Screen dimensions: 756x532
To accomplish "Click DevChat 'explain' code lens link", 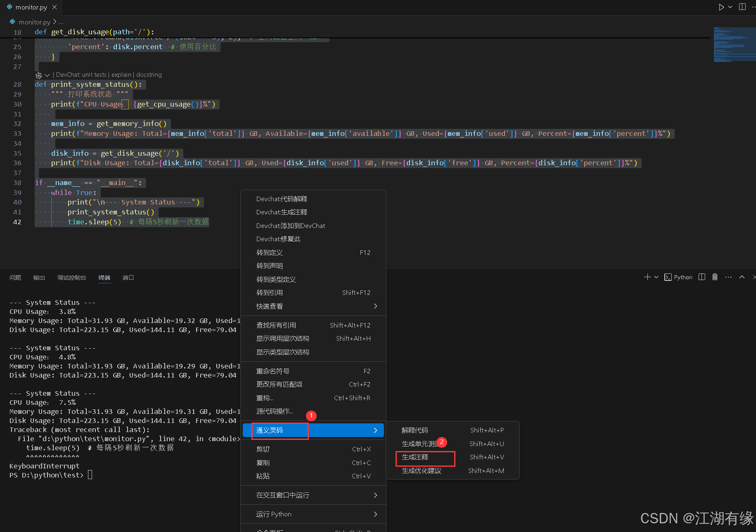I will click(x=121, y=75).
